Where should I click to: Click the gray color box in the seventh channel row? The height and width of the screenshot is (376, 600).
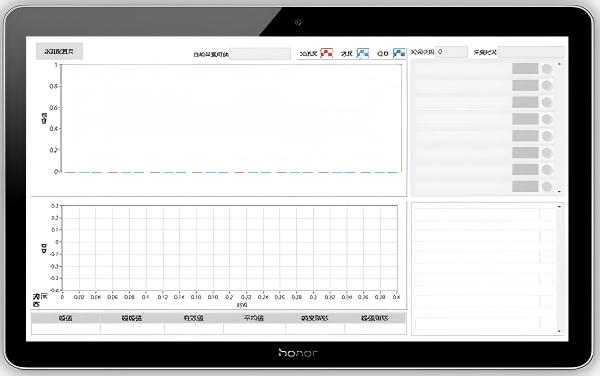525,169
